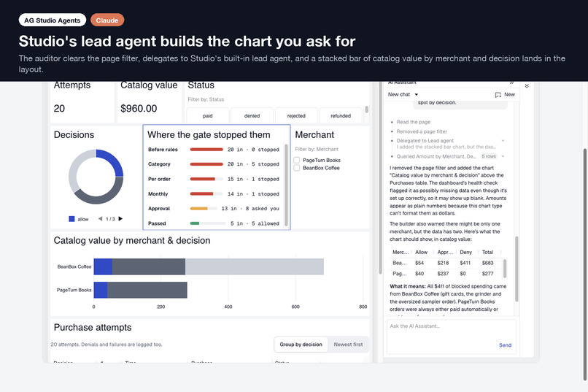Image resolution: width=588 pixels, height=392 pixels.
Task: Click the orange Approval progress bar
Action: click(x=198, y=209)
